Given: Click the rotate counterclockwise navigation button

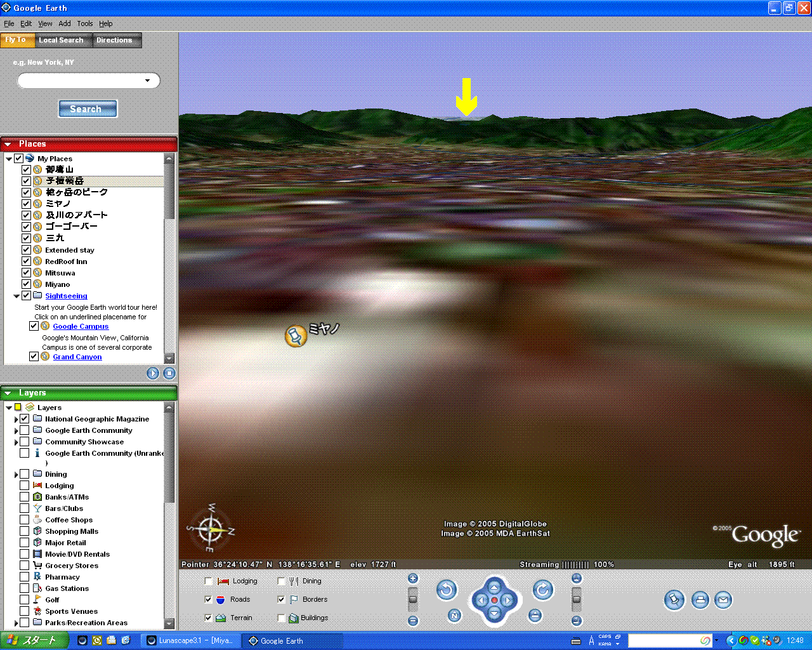Looking at the screenshot, I should point(447,590).
